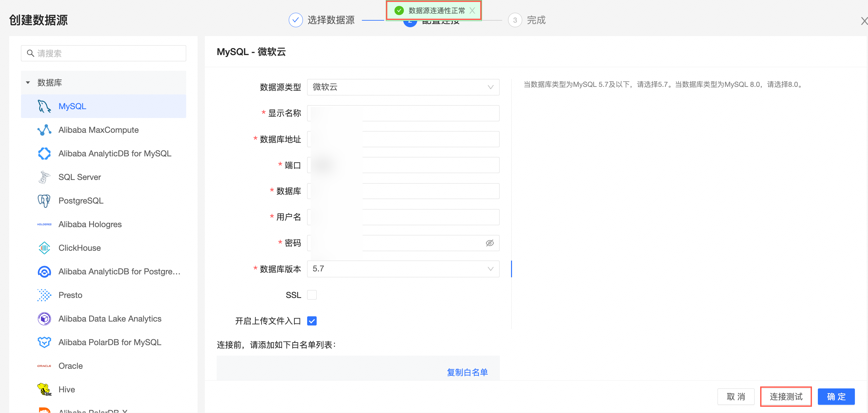Viewport: 868px width, 413px height.
Task: Click the search magnifier icon
Action: 30,53
